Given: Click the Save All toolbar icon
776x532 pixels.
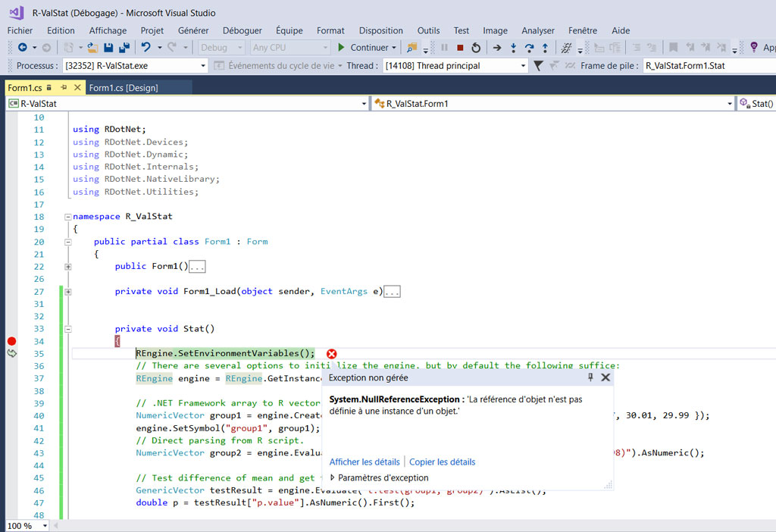Looking at the screenshot, I should (124, 47).
